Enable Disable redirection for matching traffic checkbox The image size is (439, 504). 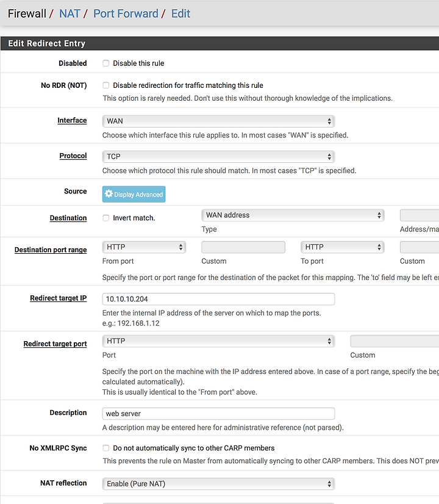[106, 85]
